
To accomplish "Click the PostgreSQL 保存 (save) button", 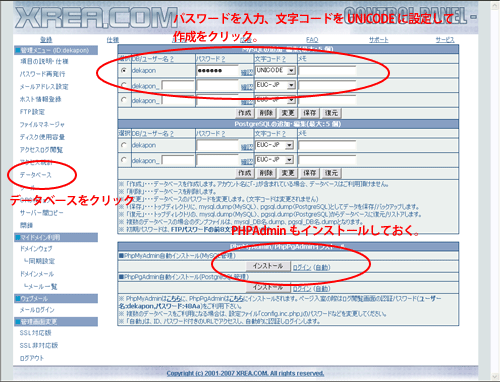I will pos(309,173).
